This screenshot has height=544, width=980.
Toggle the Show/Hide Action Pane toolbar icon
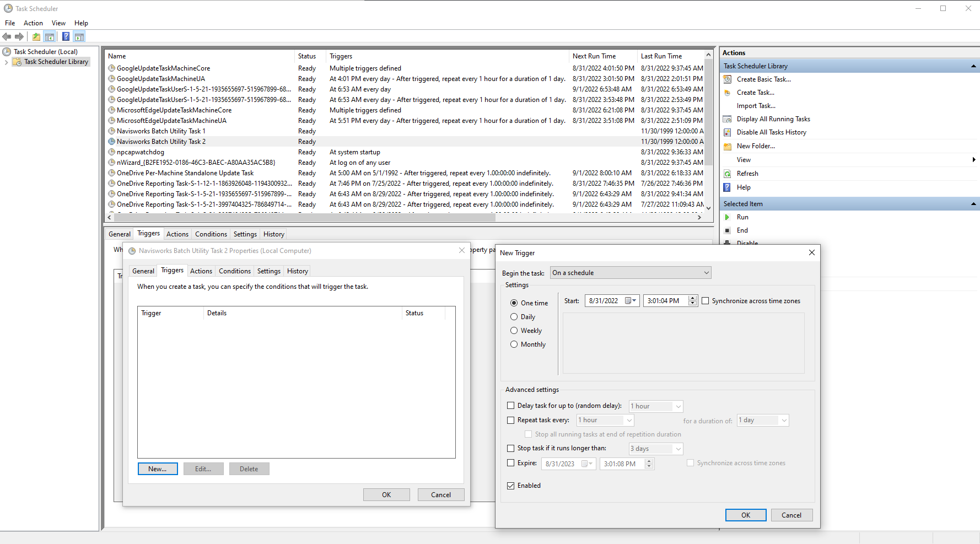[x=79, y=37]
